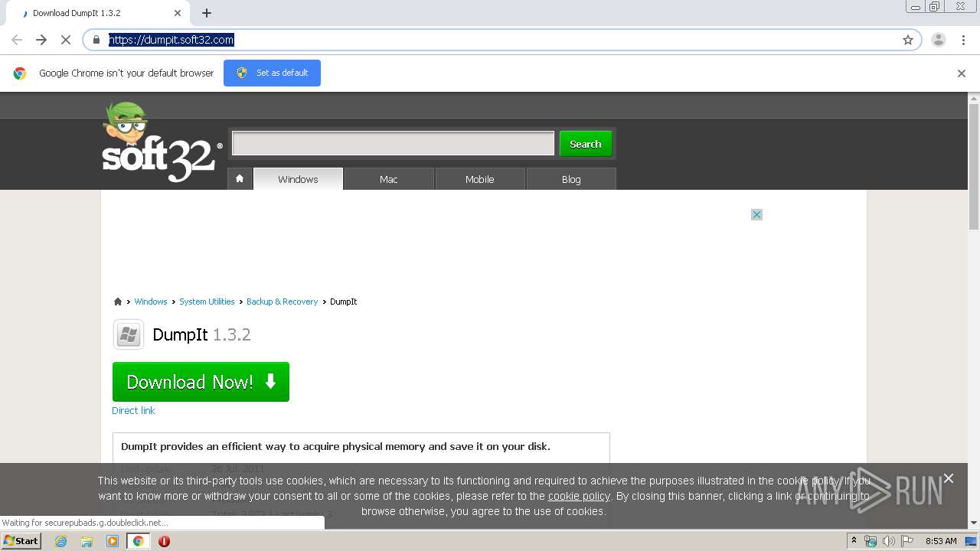The height and width of the screenshot is (551, 980).
Task: Open the Backup & Recovery breadcrumb link
Action: point(282,302)
